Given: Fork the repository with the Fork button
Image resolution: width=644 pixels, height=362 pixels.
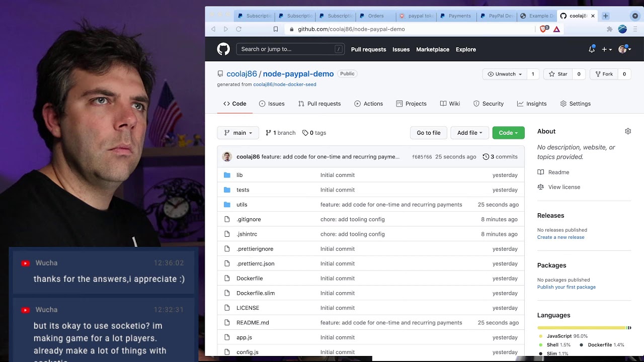Looking at the screenshot, I should click(x=604, y=74).
